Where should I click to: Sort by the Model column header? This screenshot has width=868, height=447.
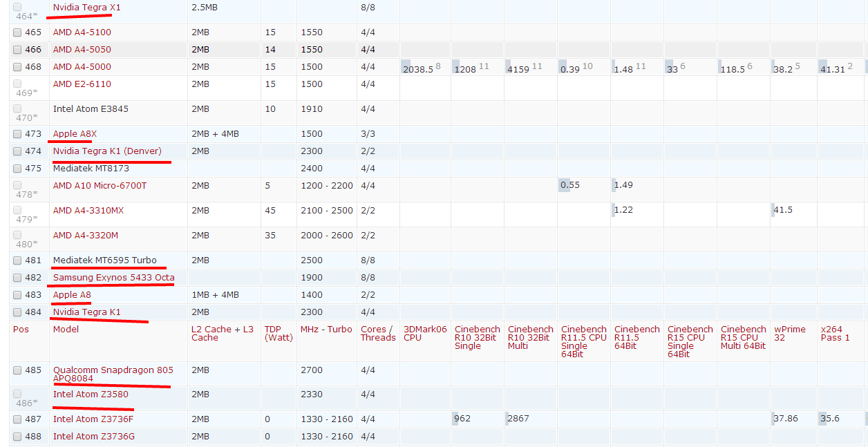(66, 330)
